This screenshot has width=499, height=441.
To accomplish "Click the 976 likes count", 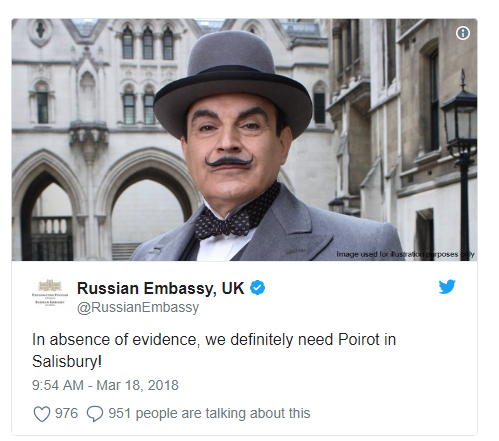I will click(x=66, y=413).
